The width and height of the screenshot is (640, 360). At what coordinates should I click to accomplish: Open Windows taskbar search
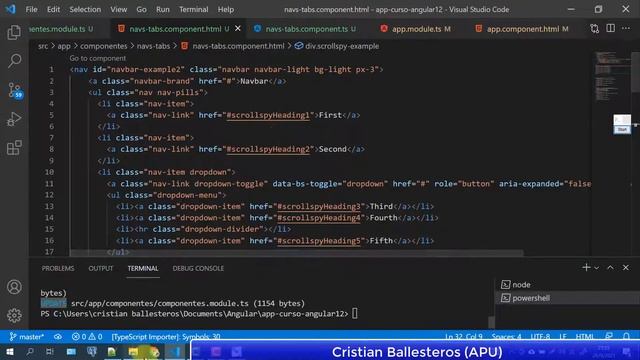pos(30,351)
